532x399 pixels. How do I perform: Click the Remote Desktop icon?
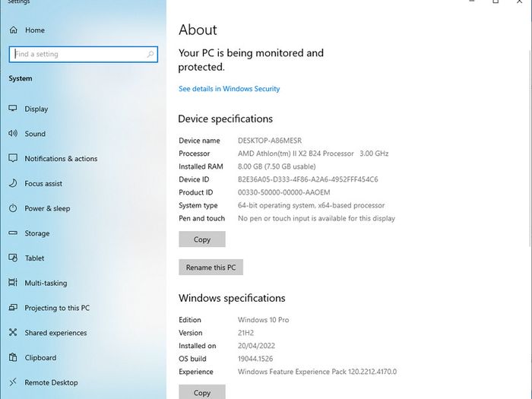tap(13, 382)
